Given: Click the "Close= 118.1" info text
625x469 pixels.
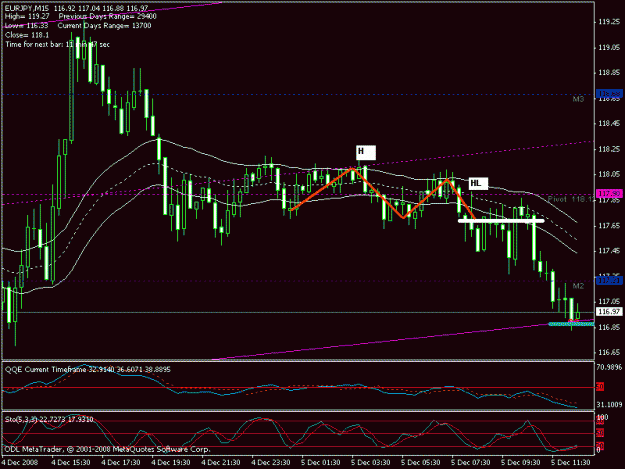Looking at the screenshot, I should pos(27,35).
